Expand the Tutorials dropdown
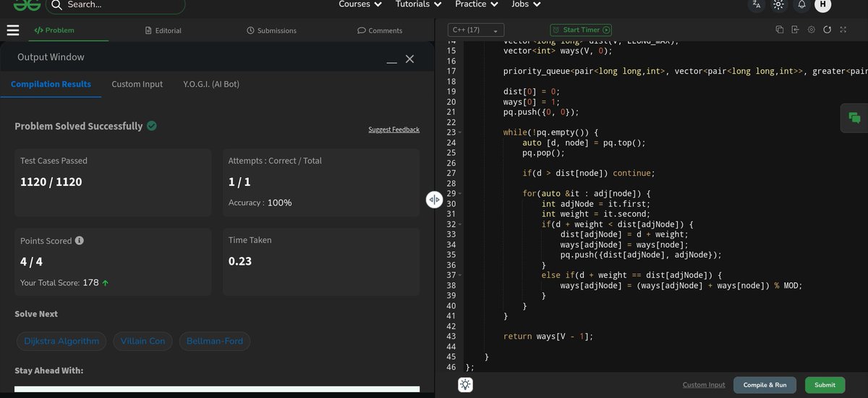The width and height of the screenshot is (868, 398). click(x=418, y=4)
